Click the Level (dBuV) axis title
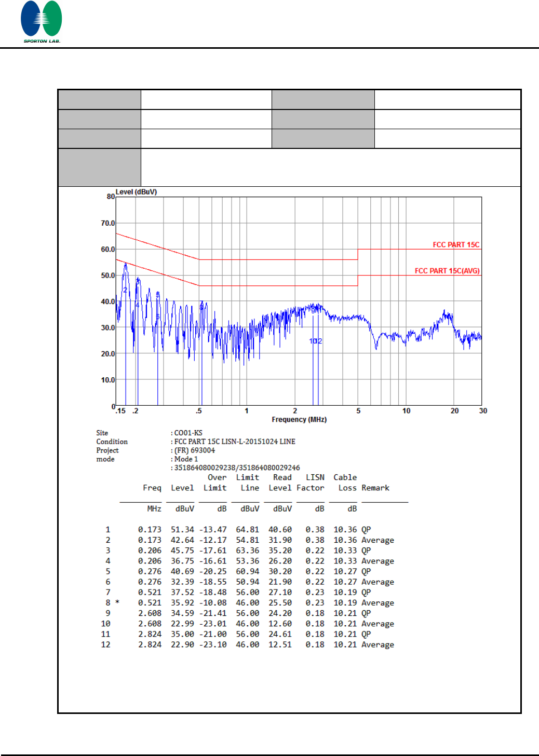 coord(136,192)
